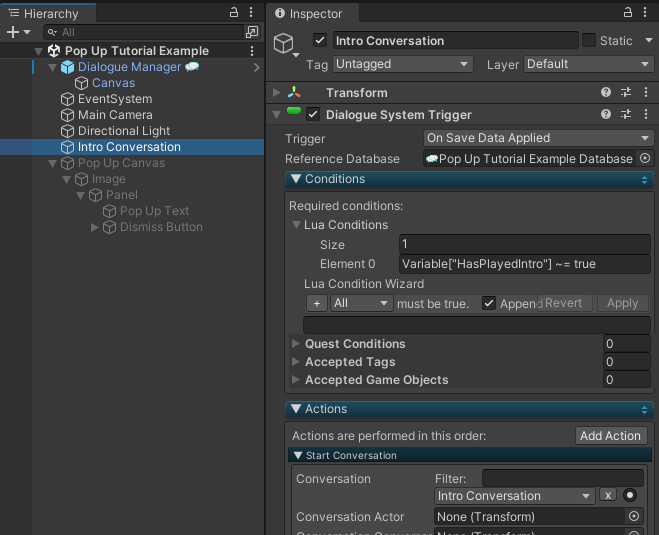The height and width of the screenshot is (535, 659).
Task: Disable the Dialogue System Trigger component checkbox
Action: click(313, 114)
